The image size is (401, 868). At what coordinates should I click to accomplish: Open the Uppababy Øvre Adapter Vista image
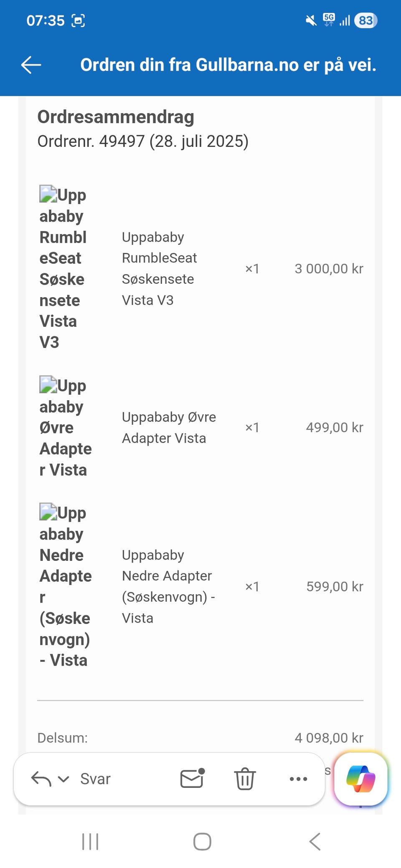[x=48, y=385]
